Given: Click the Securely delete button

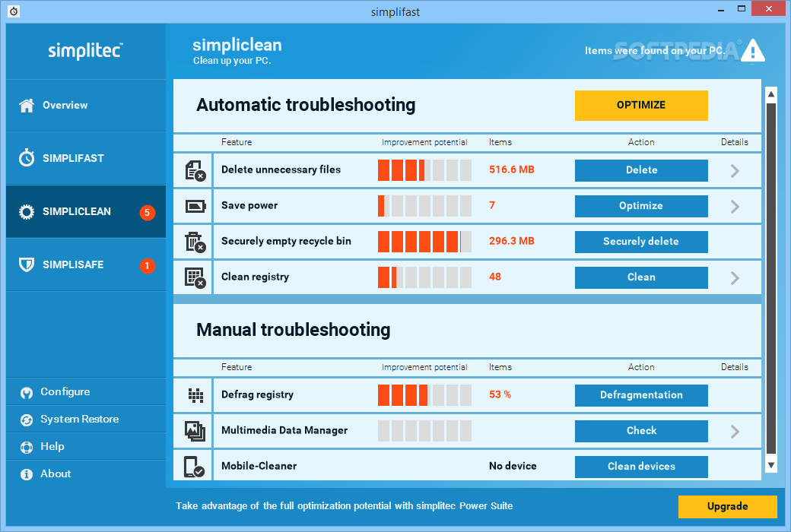Looking at the screenshot, I should (x=641, y=242).
